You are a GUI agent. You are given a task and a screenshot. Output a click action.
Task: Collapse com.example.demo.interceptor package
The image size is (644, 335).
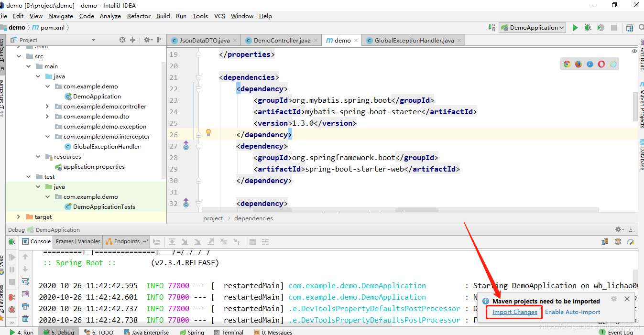click(x=47, y=137)
